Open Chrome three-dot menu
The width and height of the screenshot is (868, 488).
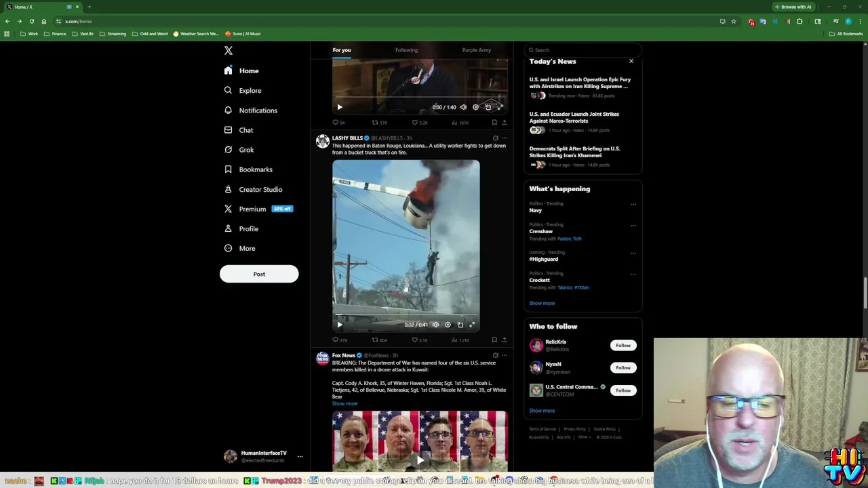(x=860, y=21)
